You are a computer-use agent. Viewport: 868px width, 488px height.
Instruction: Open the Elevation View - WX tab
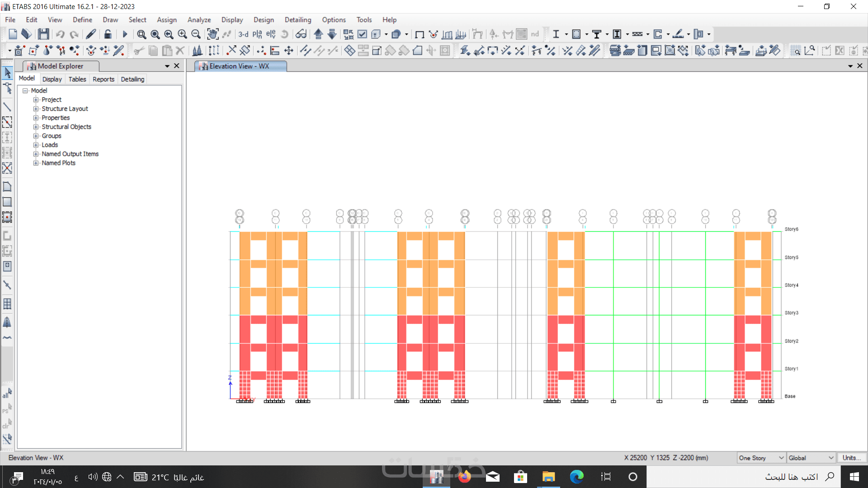click(x=240, y=66)
